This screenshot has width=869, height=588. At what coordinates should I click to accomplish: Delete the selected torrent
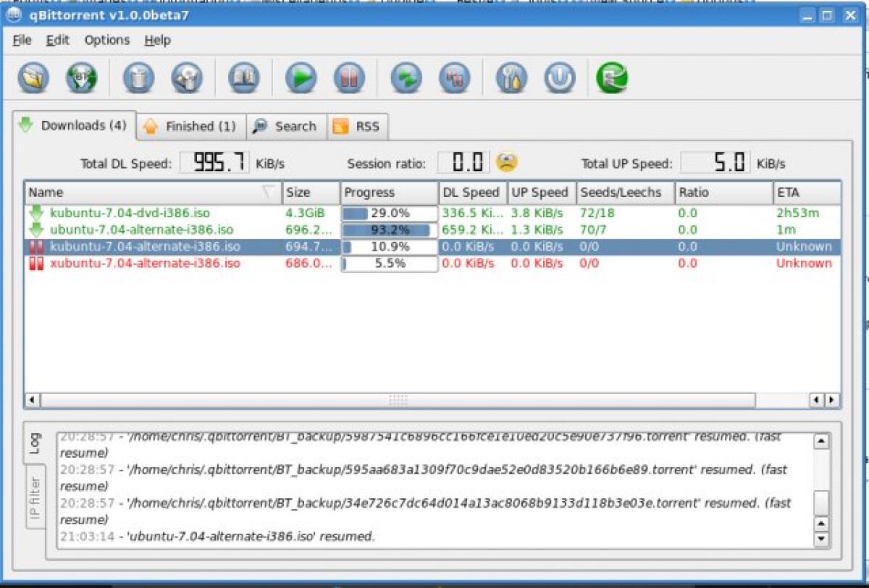[138, 77]
